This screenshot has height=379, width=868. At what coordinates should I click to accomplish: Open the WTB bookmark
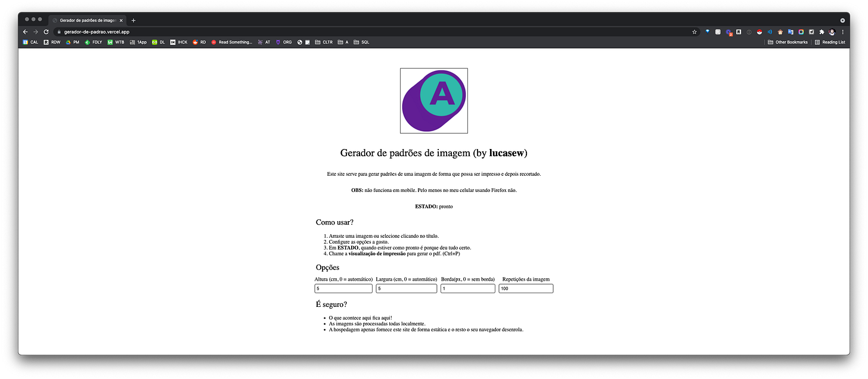pyautogui.click(x=116, y=42)
